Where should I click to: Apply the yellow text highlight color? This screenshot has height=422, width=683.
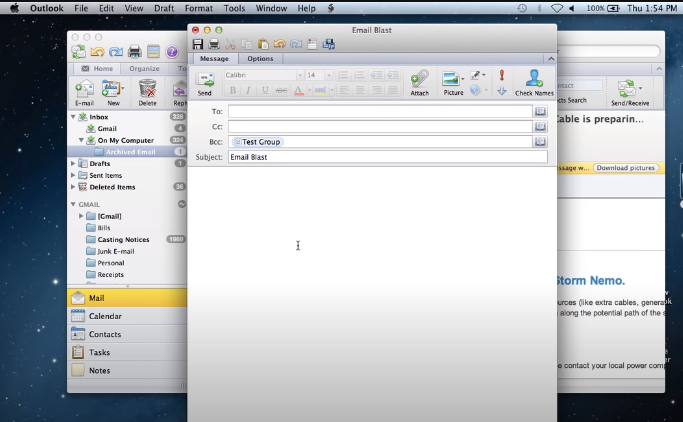click(320, 90)
